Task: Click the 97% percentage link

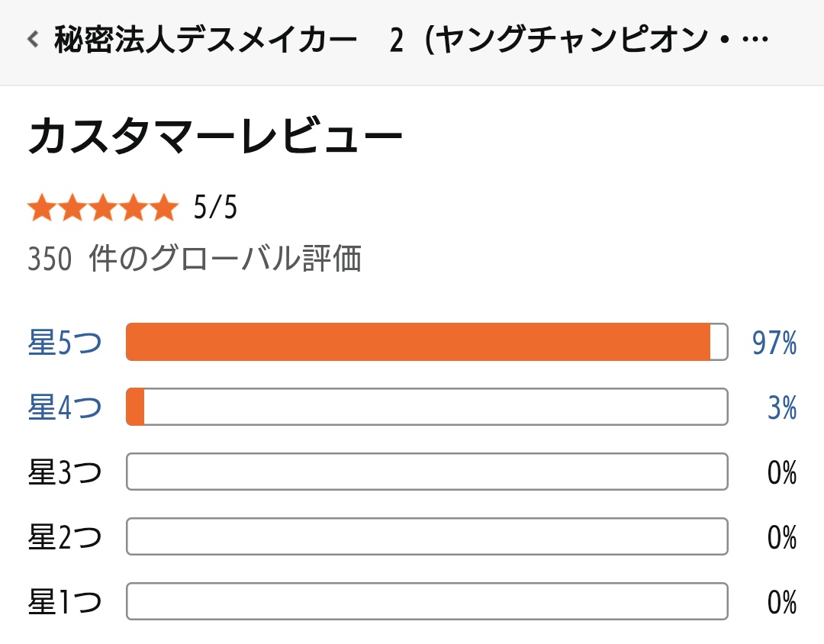Action: pos(774,343)
